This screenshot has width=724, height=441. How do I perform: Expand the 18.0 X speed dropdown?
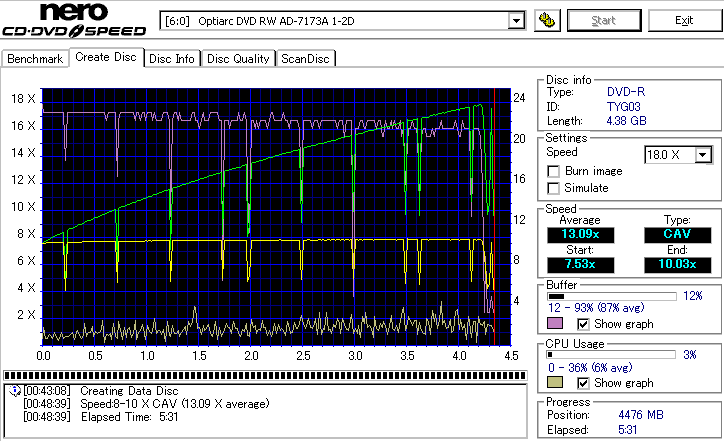[x=703, y=154]
